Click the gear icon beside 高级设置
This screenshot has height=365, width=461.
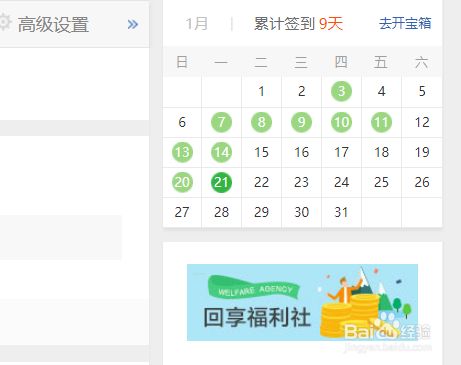(x=5, y=23)
